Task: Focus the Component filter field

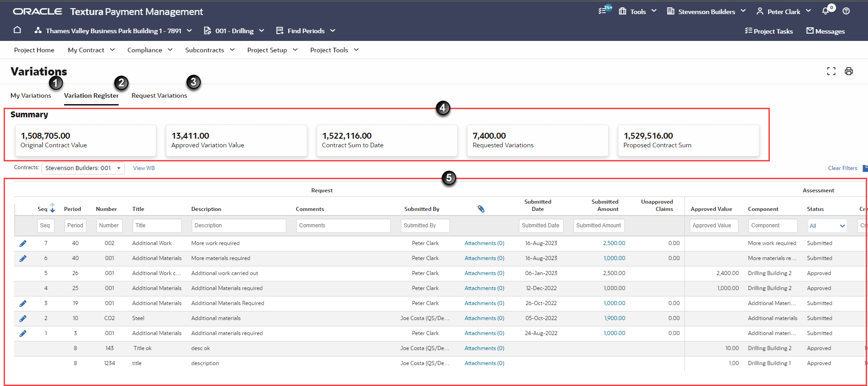Action: (x=773, y=226)
